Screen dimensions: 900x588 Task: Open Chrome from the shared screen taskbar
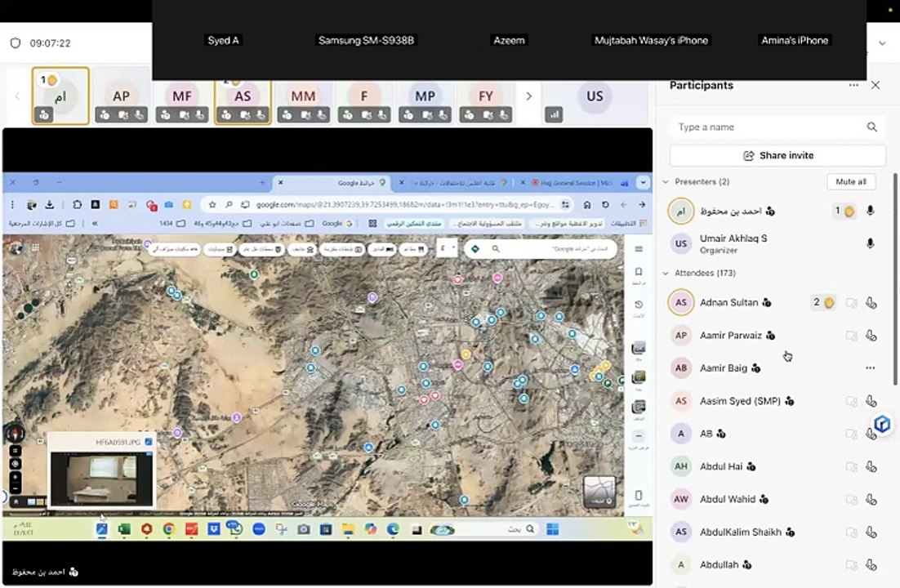coord(169,529)
